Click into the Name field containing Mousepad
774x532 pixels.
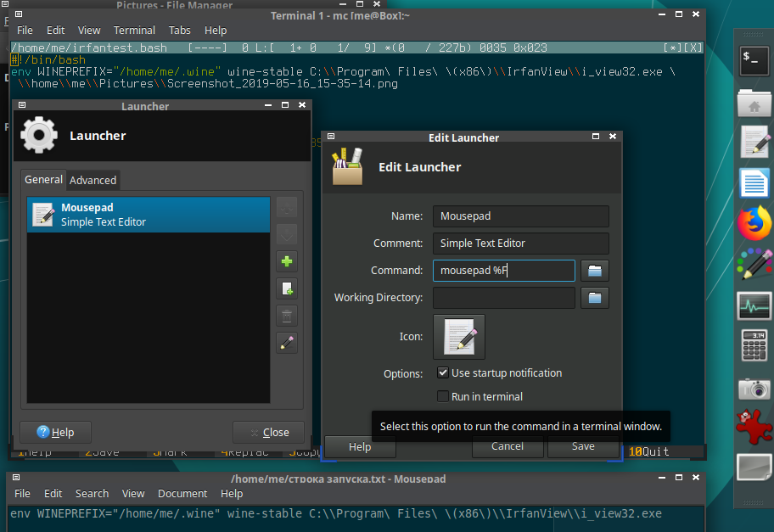click(x=521, y=216)
